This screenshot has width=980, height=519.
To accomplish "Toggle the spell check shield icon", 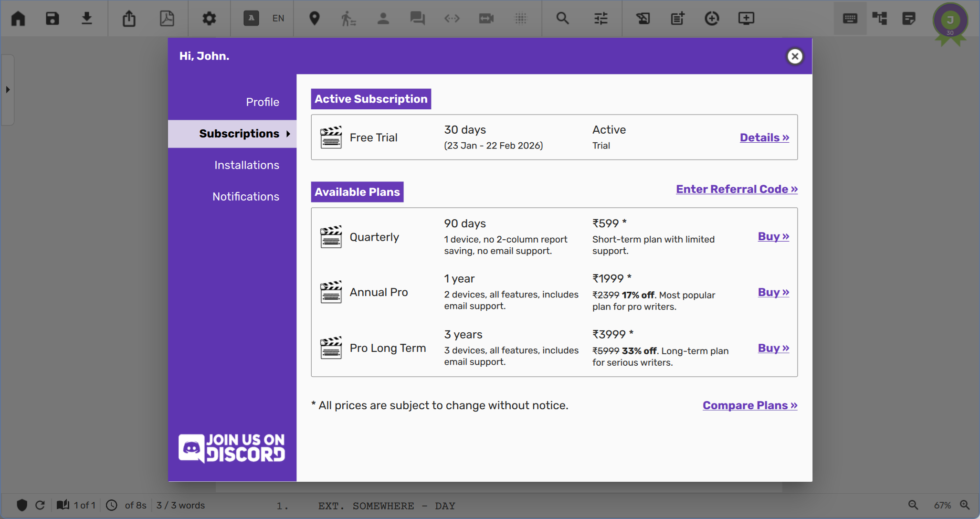I will coord(22,505).
